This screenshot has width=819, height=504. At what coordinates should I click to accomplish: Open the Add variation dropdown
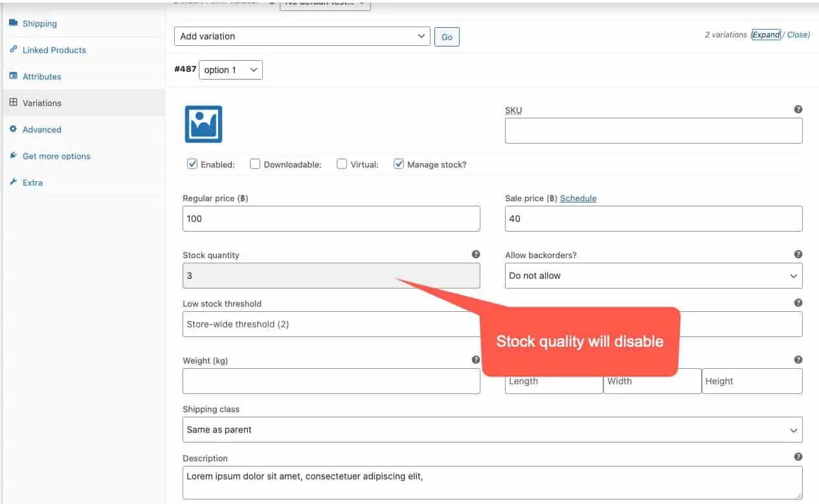click(x=302, y=36)
